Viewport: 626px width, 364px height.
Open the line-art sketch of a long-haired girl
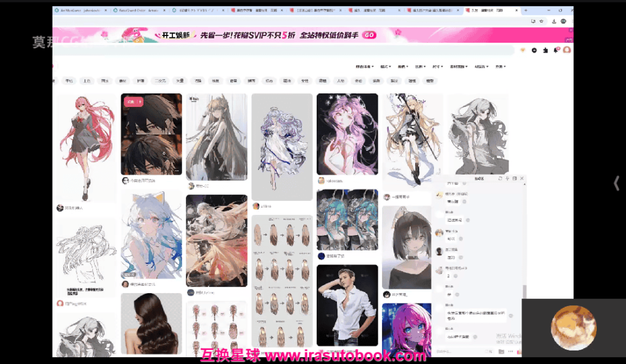pos(86,257)
